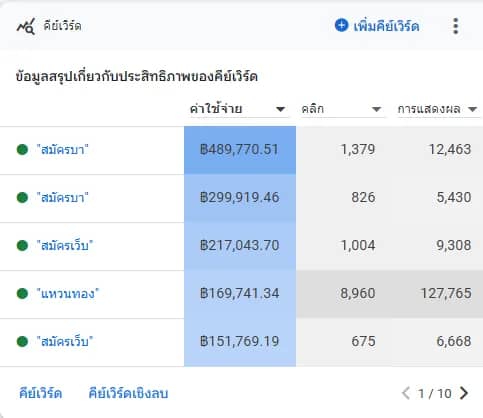483x418 pixels.
Task: Open สมัครบา keyword with ฿299,919.46 cost
Action: 62,198
